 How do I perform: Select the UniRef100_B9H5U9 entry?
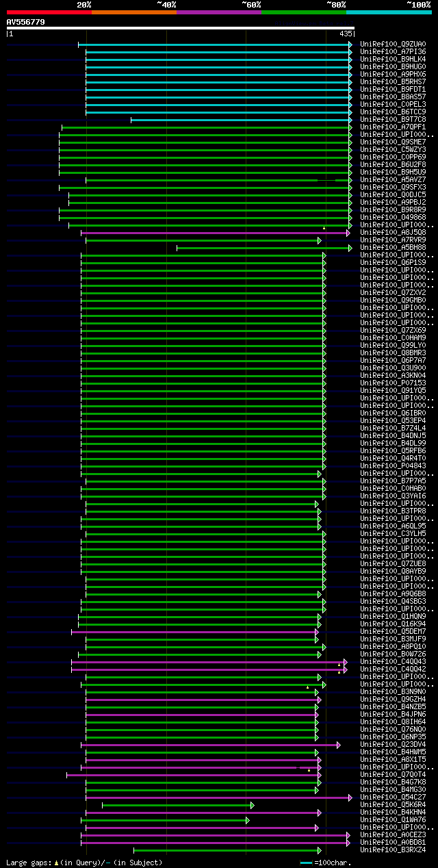coord(393,173)
